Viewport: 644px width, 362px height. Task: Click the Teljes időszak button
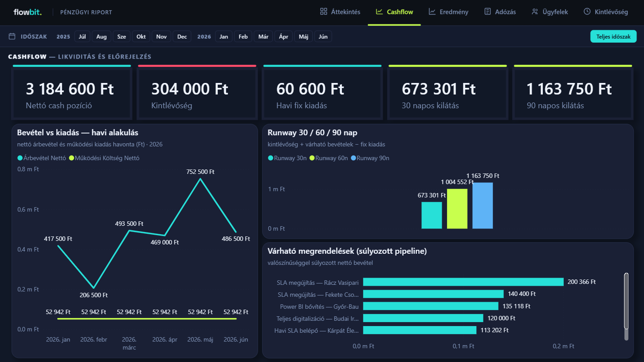pyautogui.click(x=613, y=37)
